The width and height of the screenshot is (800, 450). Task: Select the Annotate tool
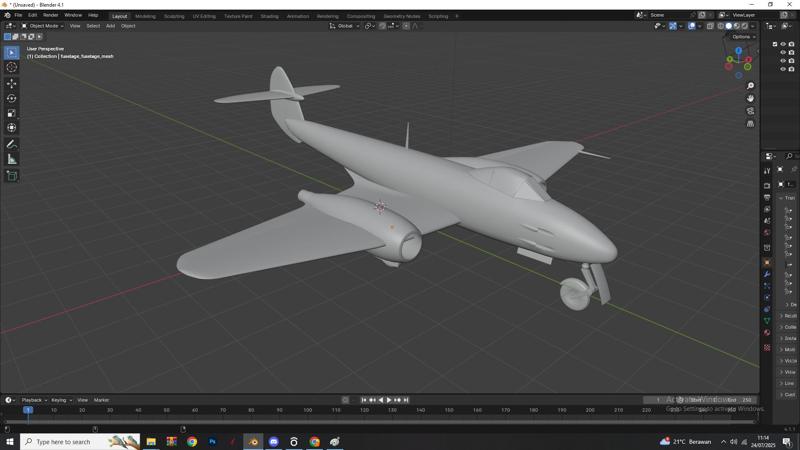coord(11,144)
